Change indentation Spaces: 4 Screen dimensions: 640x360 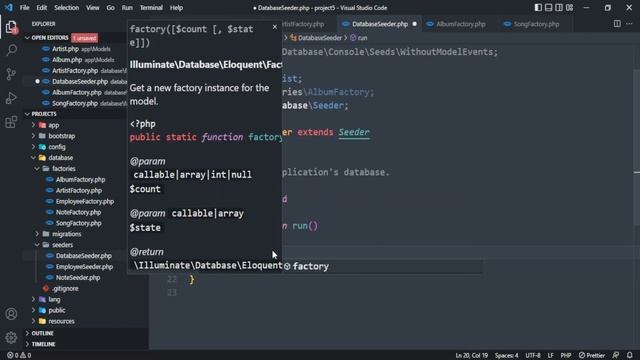click(507, 356)
